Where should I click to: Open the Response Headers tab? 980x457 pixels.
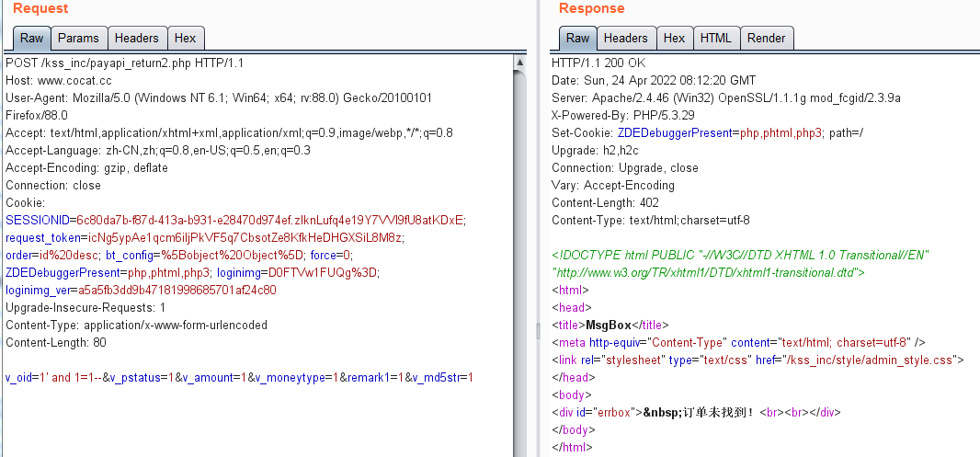(x=626, y=38)
